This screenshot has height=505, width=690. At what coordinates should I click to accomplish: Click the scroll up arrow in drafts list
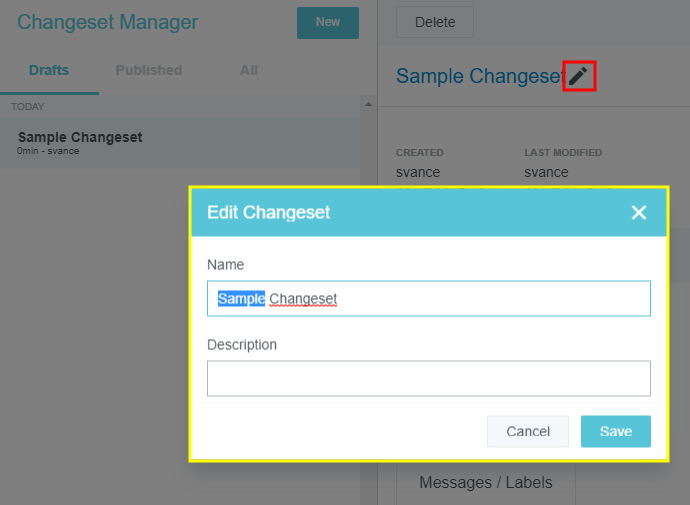[x=368, y=105]
